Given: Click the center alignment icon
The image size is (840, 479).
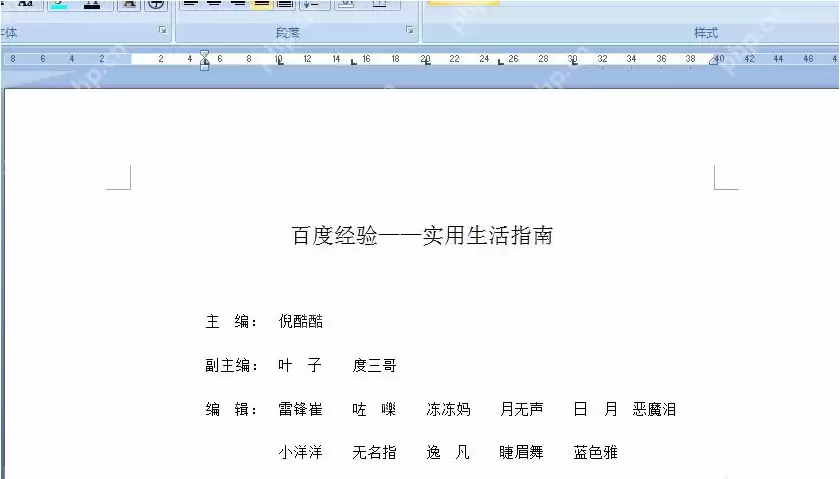Looking at the screenshot, I should [x=214, y=4].
